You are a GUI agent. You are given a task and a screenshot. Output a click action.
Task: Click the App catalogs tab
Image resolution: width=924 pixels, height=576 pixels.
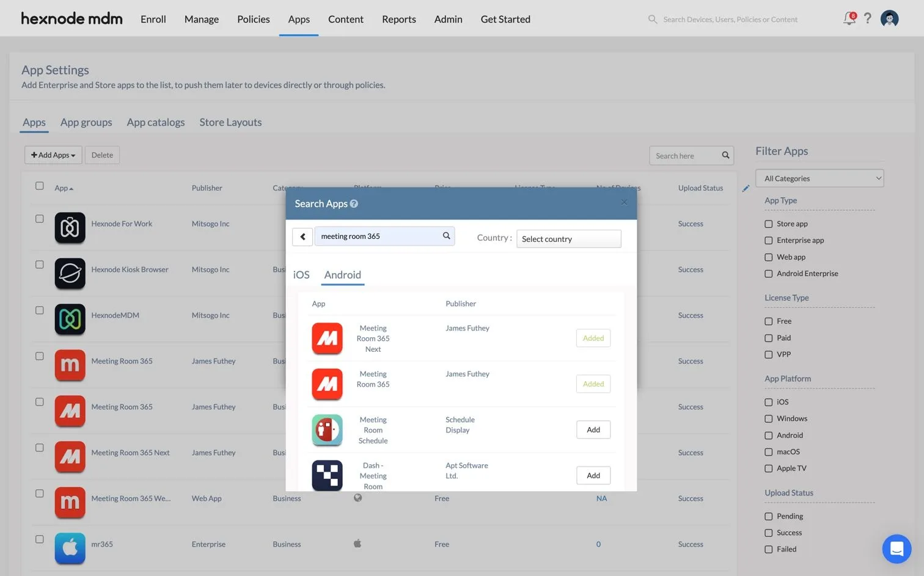156,122
